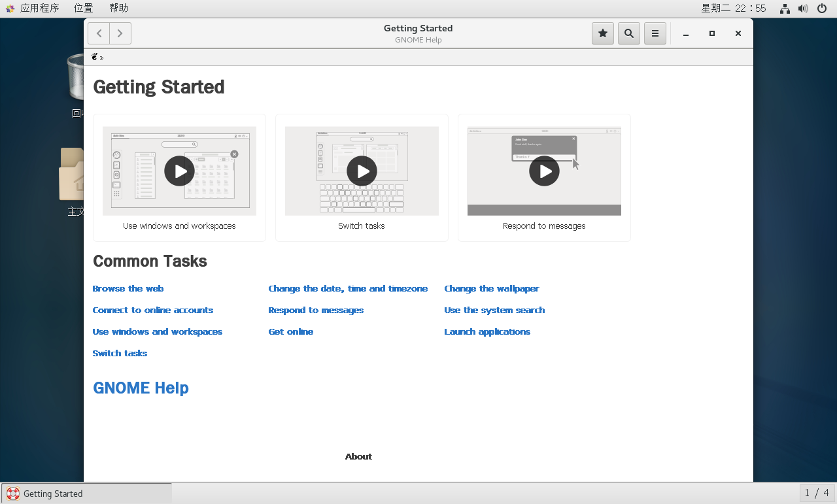Click the power icon in top bar
This screenshot has height=504, width=837.
pyautogui.click(x=822, y=8)
